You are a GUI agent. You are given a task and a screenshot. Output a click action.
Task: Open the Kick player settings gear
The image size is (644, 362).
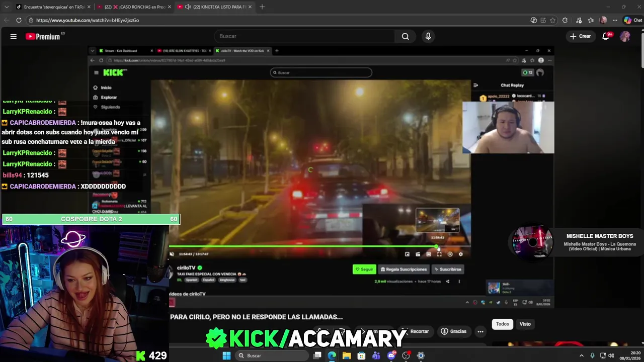460,254
